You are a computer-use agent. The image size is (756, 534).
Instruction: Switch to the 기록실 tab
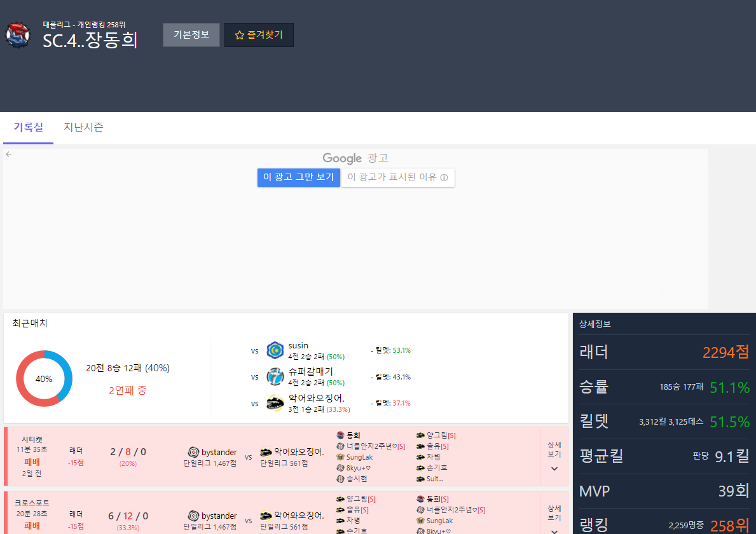click(x=29, y=127)
